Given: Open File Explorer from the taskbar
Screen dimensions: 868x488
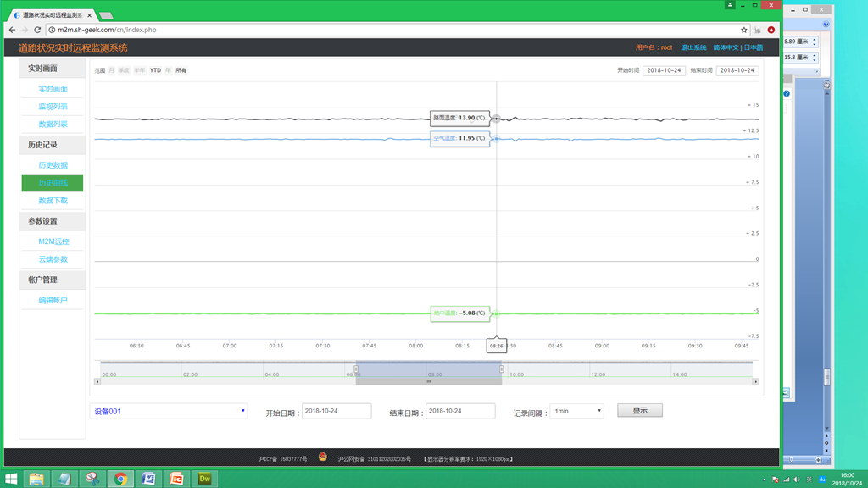Looking at the screenshot, I should (x=36, y=479).
